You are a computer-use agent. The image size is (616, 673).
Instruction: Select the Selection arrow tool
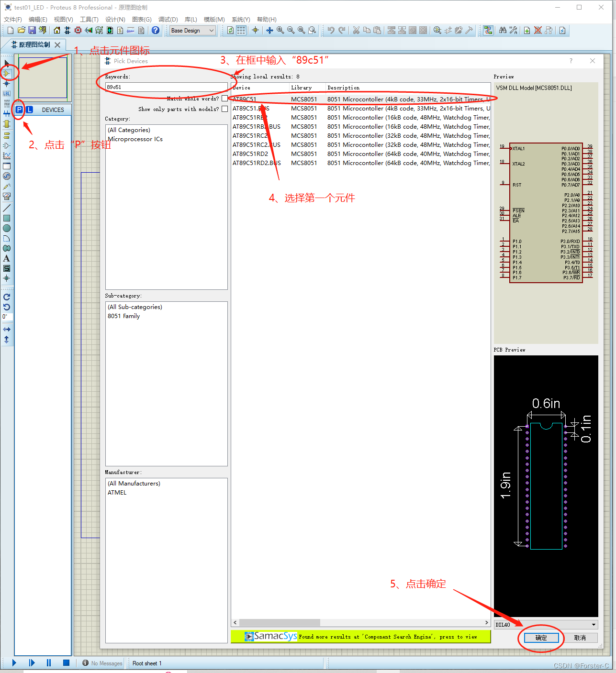[7, 63]
